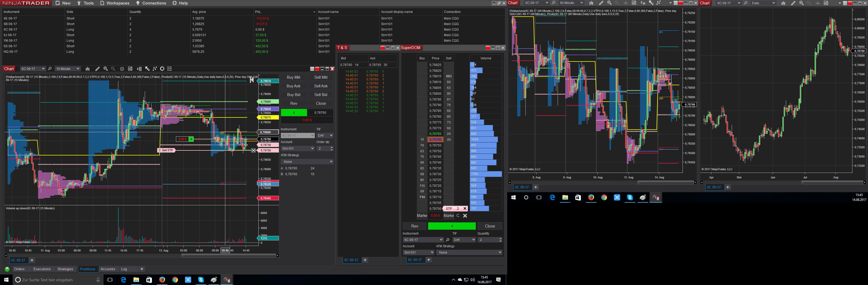Show the data box in 60 Minute chart
Viewport: 868px width, 285px height.
[x=634, y=3]
